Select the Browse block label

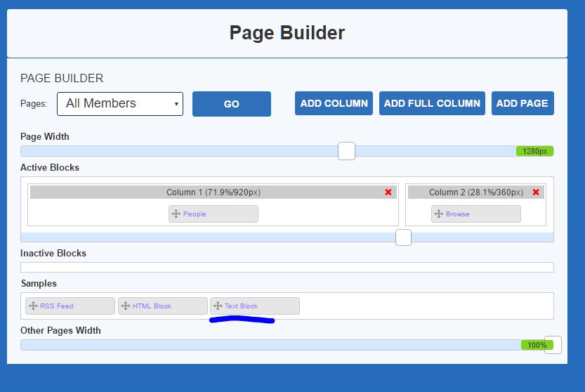(x=457, y=214)
